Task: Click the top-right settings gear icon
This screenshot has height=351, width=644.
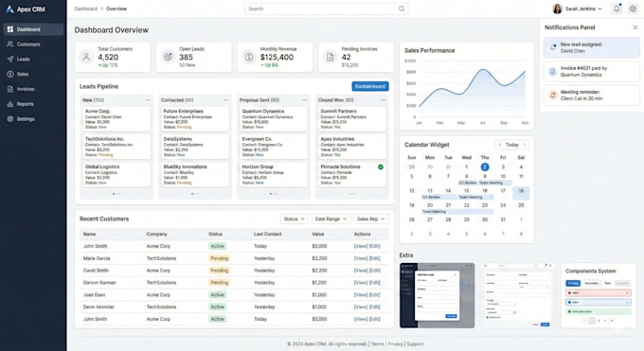Action: click(633, 9)
